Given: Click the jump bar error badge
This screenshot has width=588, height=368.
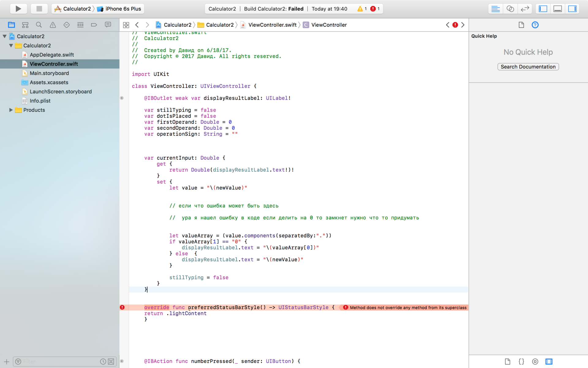Looking at the screenshot, I should 455,25.
